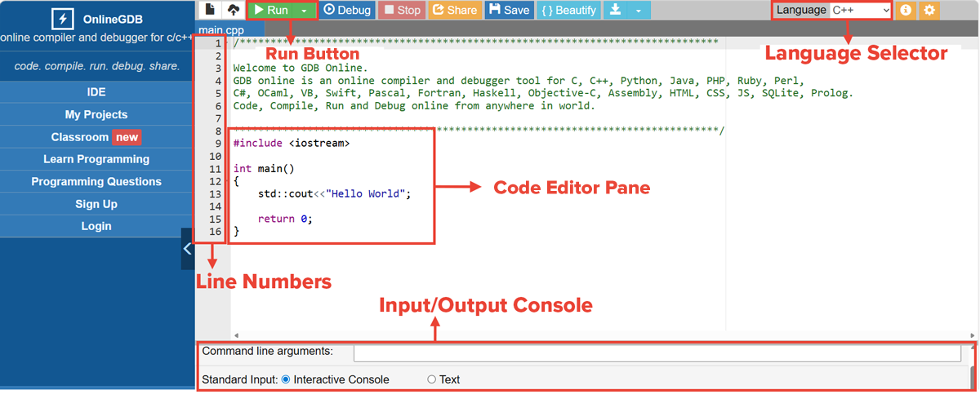Focus the Command line arguments field

[x=657, y=352]
